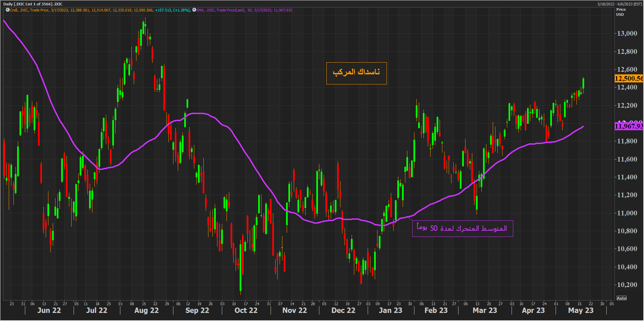Screen dimensions: 644x321
Task: Toggle the Auto scale button
Action: (x=621, y=298)
